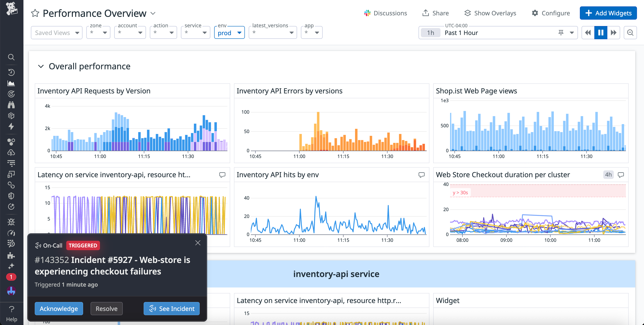
Task: Select the Watchdog binoculars icon in sidebar
Action: tap(12, 105)
